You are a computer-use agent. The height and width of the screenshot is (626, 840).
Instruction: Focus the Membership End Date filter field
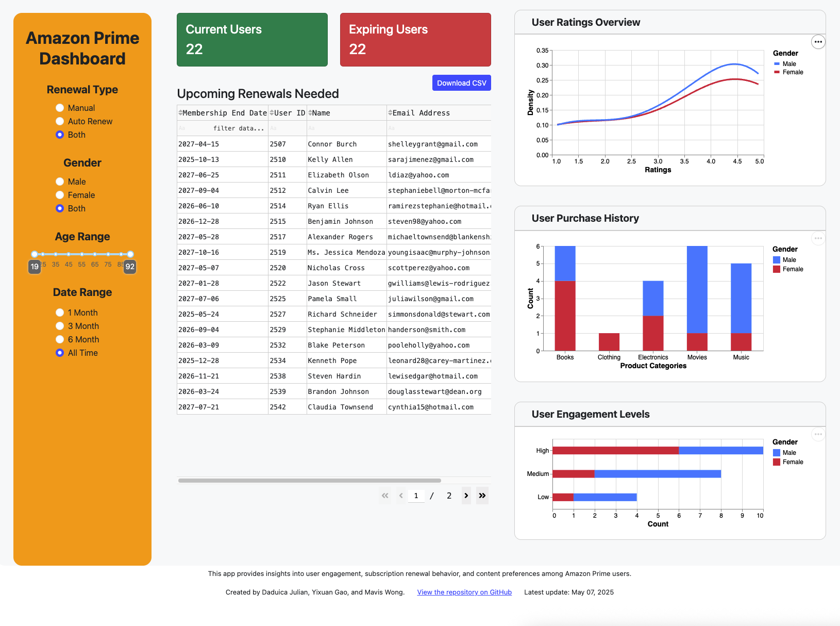tap(222, 128)
